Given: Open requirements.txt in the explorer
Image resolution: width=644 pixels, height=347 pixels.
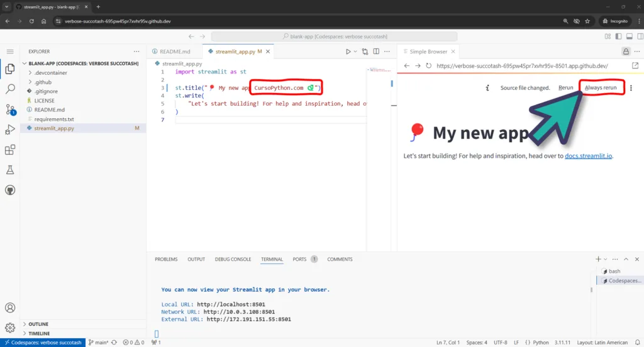Looking at the screenshot, I should tap(54, 119).
